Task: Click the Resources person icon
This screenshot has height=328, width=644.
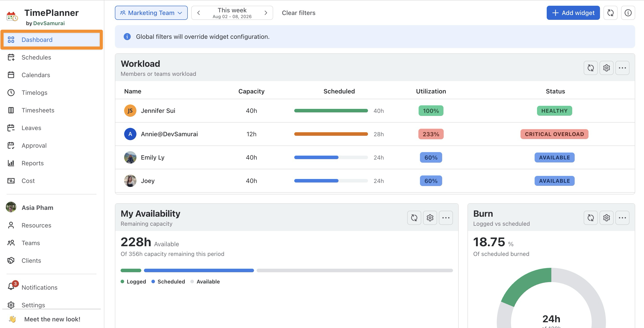Action: click(11, 225)
